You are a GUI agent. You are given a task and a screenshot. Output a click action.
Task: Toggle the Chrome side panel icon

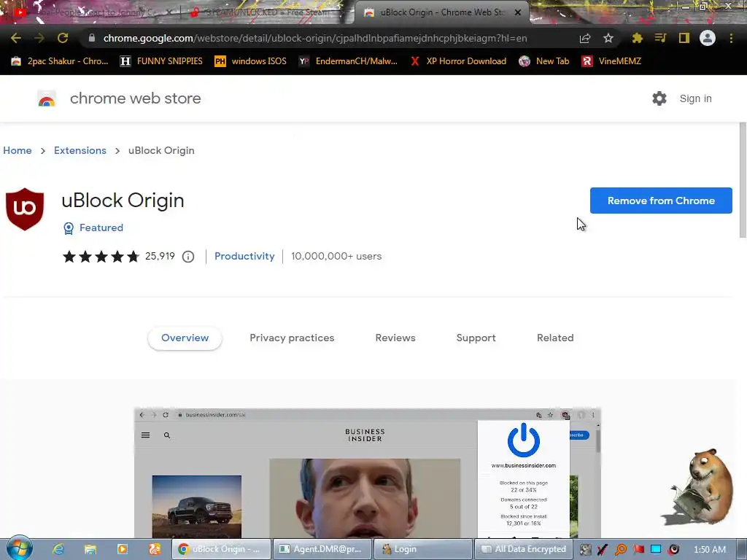[684, 38]
